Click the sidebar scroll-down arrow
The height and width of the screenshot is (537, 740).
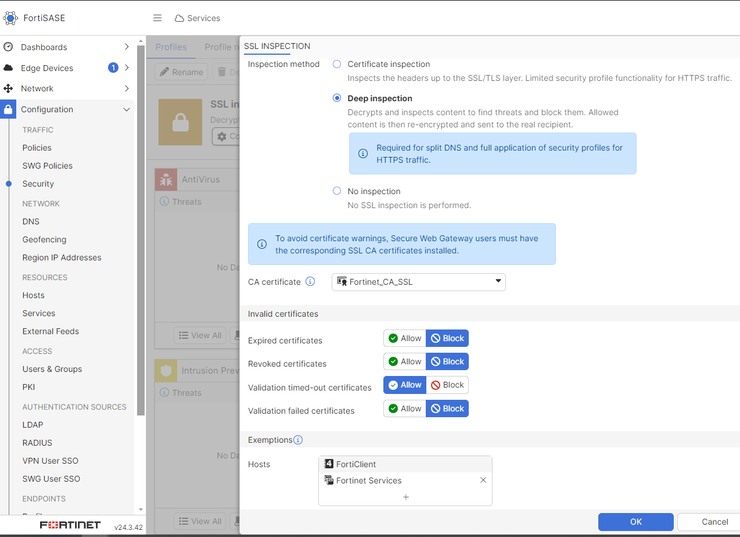tap(141, 509)
